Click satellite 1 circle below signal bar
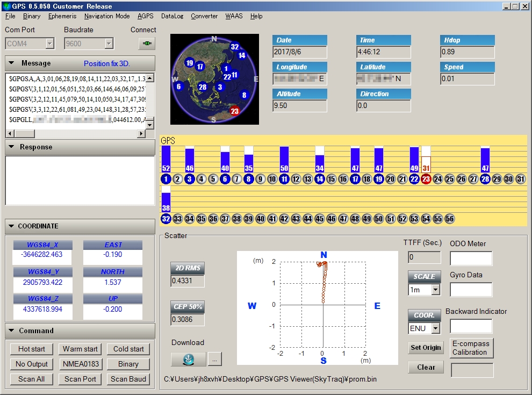Screen dimensions: 532x395 166,179
